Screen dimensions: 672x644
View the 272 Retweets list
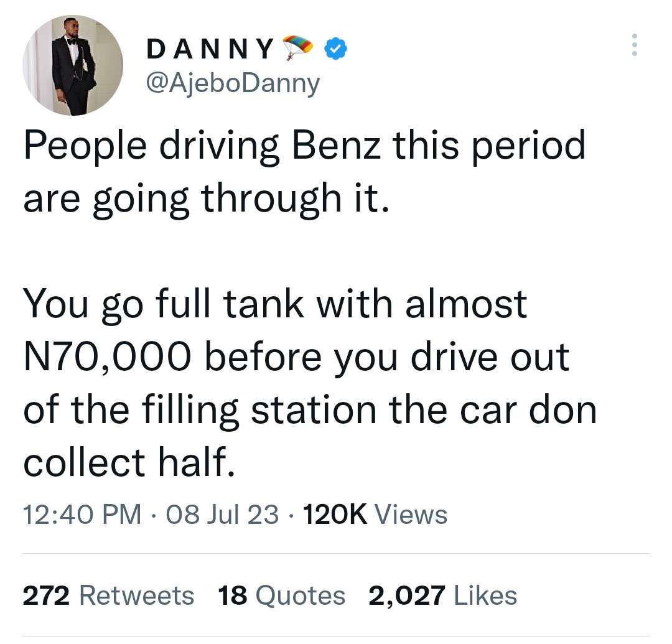[108, 595]
